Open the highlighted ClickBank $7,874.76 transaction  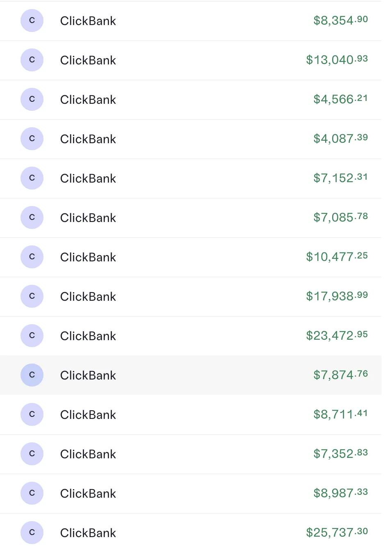click(x=191, y=375)
